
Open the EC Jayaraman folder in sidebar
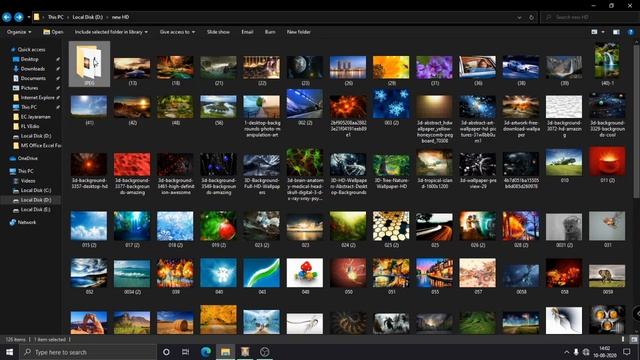click(36, 117)
